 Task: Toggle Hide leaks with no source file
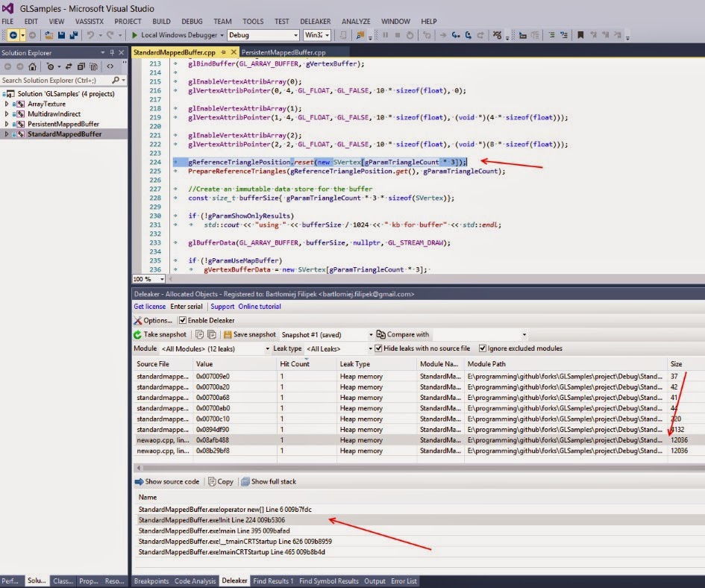(379, 348)
